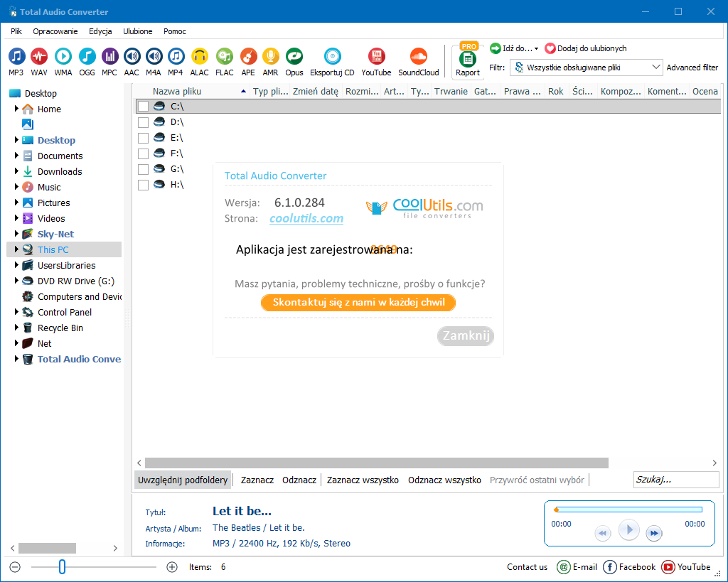Click Skontaktuj się z nami button
This screenshot has height=582, width=728.
(358, 303)
